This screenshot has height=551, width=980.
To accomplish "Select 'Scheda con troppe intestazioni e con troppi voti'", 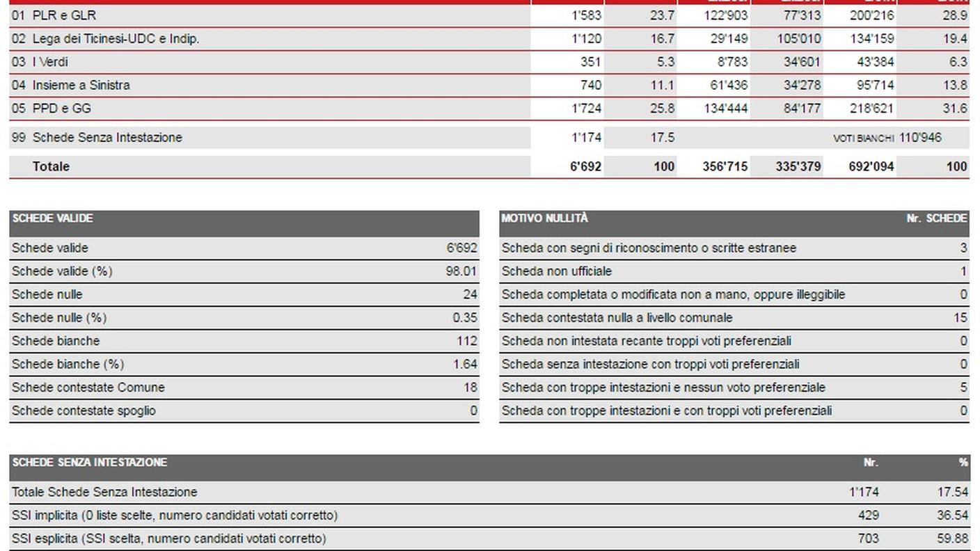I will [x=666, y=411].
